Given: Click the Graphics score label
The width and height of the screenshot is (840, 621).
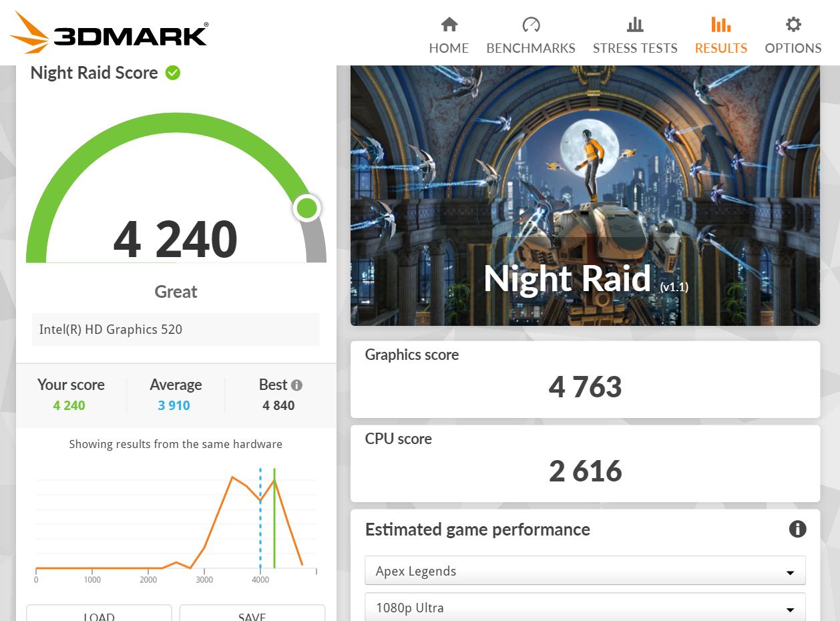Looking at the screenshot, I should click(412, 355).
